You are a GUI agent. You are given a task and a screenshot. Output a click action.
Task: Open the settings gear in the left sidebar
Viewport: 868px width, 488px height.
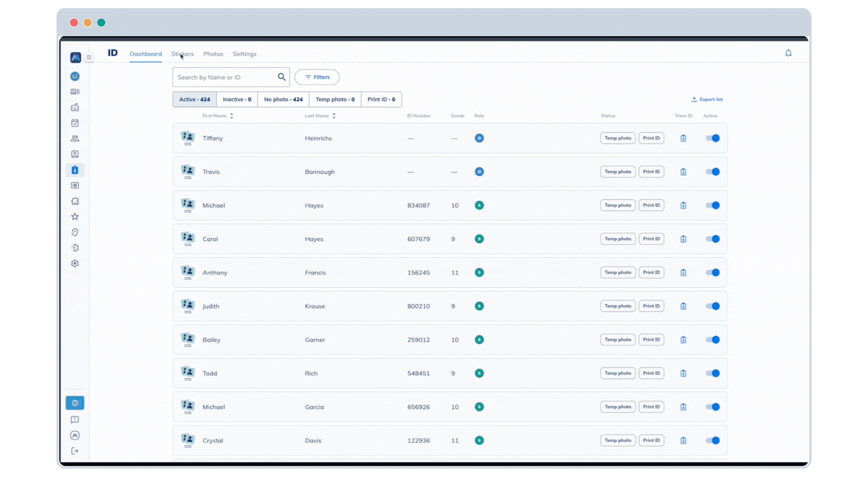75,263
